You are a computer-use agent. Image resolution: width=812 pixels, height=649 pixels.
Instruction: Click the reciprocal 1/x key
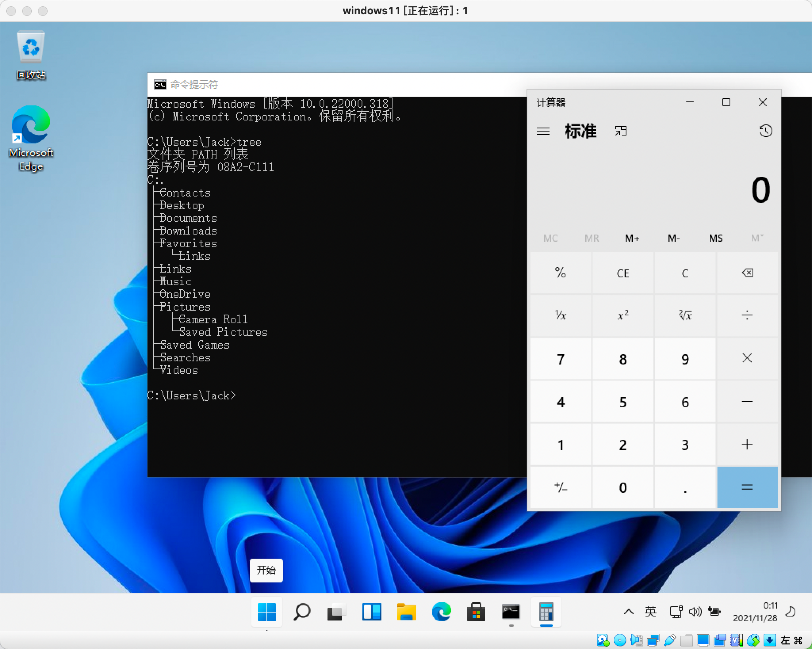[561, 316]
